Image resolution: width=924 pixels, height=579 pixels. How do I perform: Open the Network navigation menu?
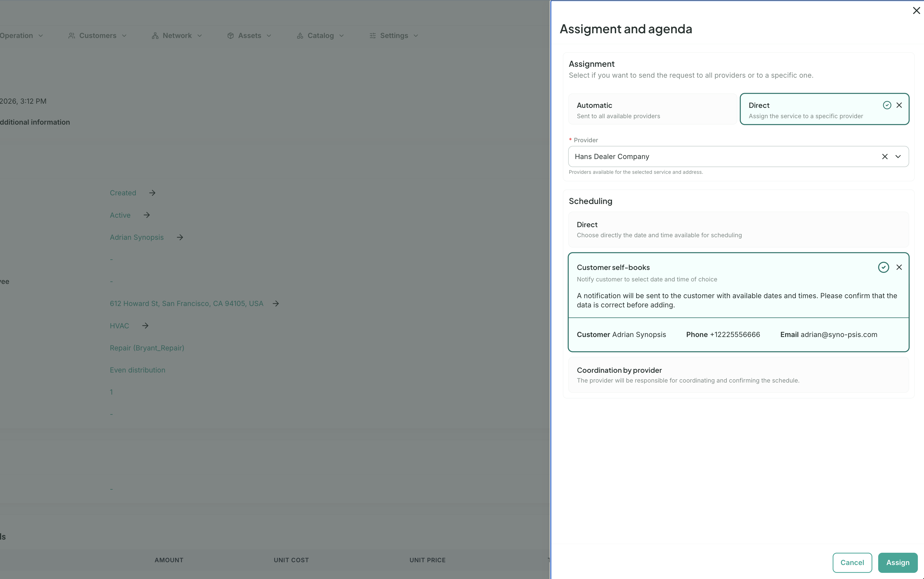click(177, 35)
